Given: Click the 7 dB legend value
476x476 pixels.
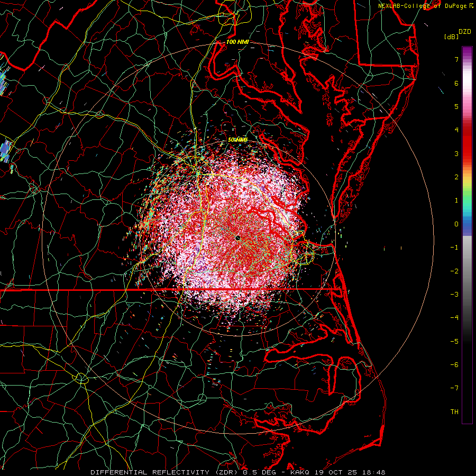Looking at the screenshot, I should [x=456, y=59].
